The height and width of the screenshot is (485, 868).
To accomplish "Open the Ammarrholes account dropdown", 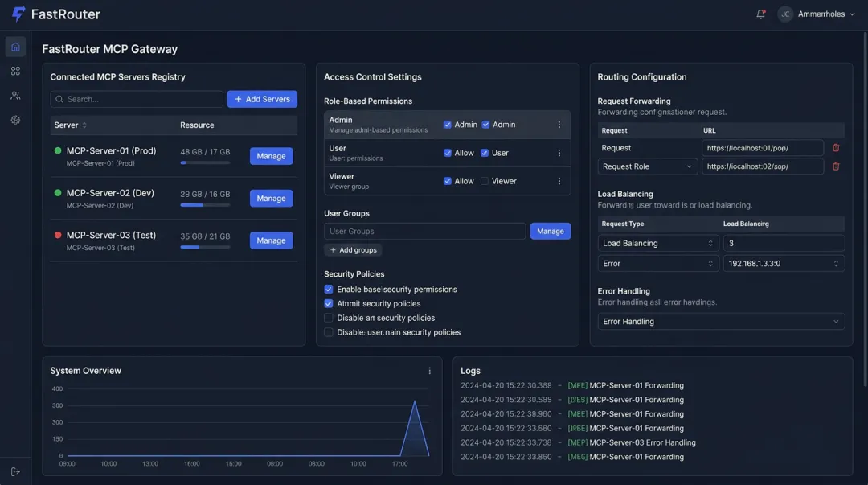I will click(x=826, y=14).
